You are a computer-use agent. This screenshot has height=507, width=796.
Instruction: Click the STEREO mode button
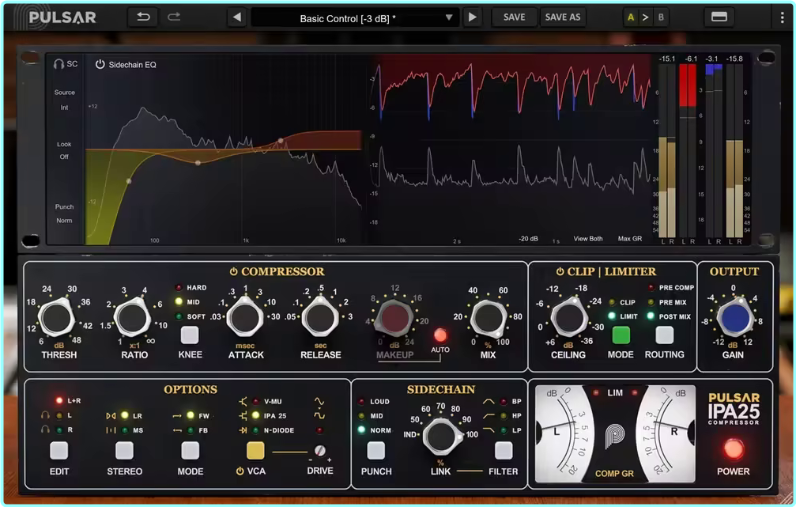(124, 450)
